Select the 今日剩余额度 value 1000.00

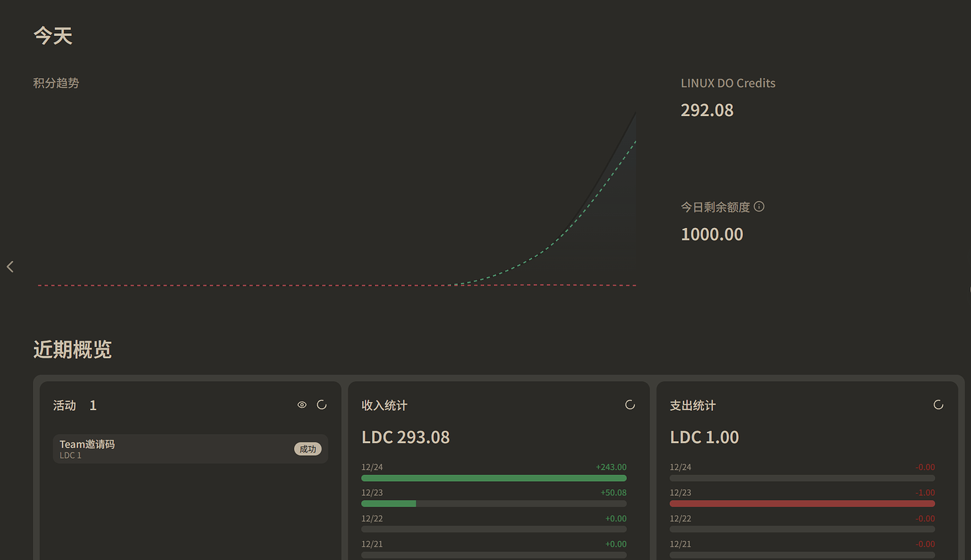712,234
